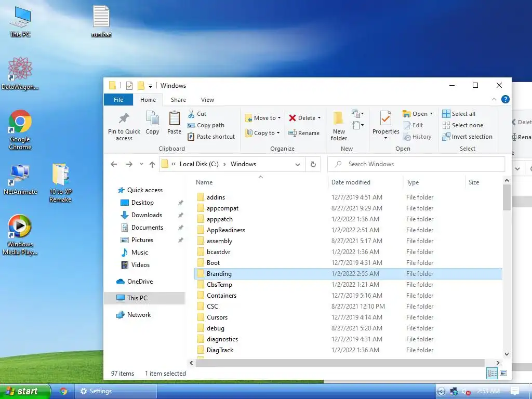The height and width of the screenshot is (399, 532).
Task: Go forward with the right arrow
Action: tap(129, 164)
